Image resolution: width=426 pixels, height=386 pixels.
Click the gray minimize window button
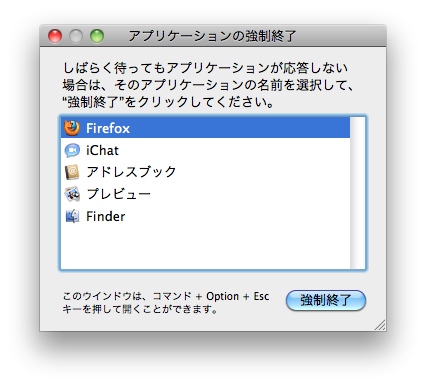pos(76,36)
